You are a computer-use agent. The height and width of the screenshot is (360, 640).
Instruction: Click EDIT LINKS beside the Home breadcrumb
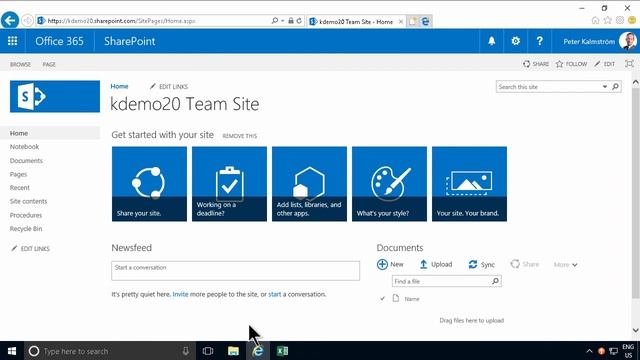169,87
